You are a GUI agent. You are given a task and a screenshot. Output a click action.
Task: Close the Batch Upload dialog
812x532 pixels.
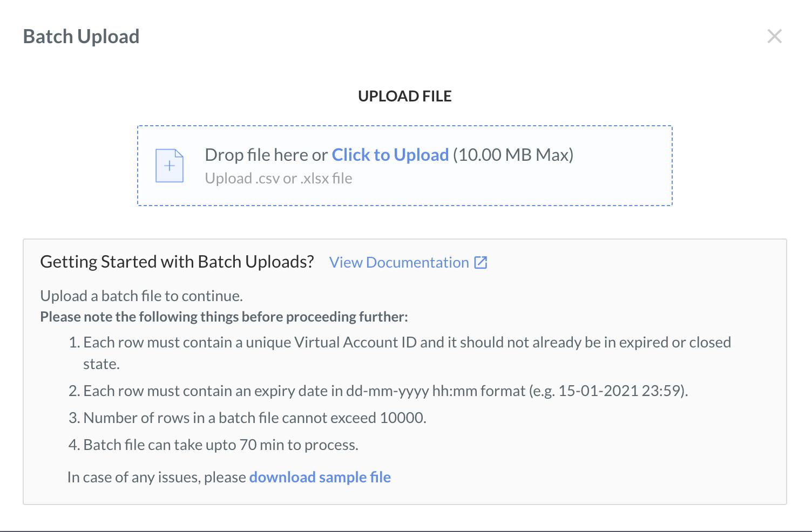coord(774,36)
